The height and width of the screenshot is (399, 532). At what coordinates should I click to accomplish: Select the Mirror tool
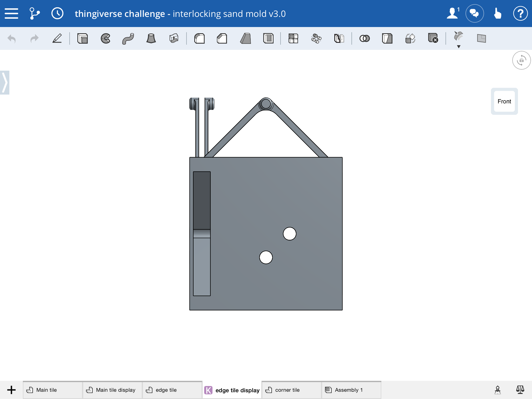pos(339,38)
